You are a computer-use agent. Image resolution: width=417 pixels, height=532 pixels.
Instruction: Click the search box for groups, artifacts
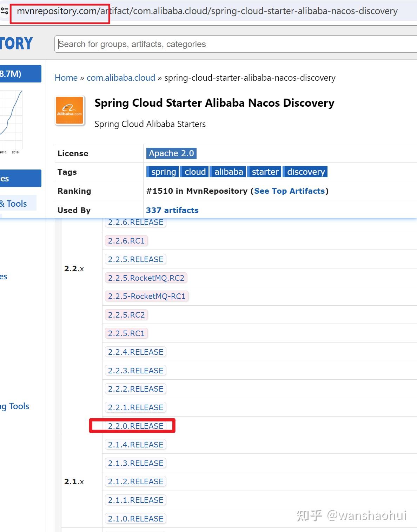click(x=235, y=44)
